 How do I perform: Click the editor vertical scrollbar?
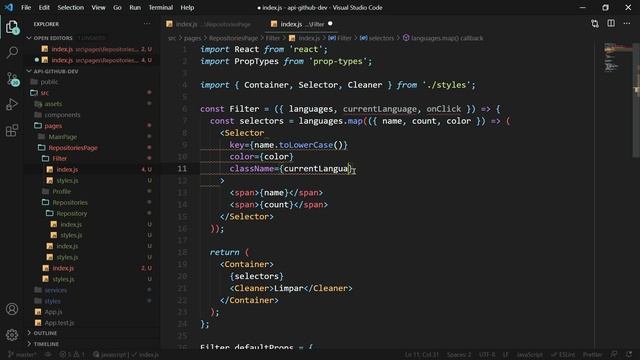click(636, 100)
